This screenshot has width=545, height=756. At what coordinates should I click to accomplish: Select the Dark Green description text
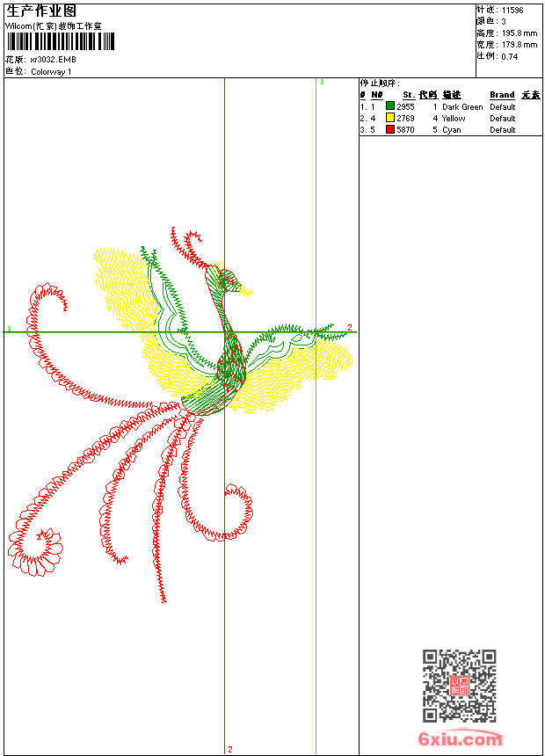[x=462, y=107]
